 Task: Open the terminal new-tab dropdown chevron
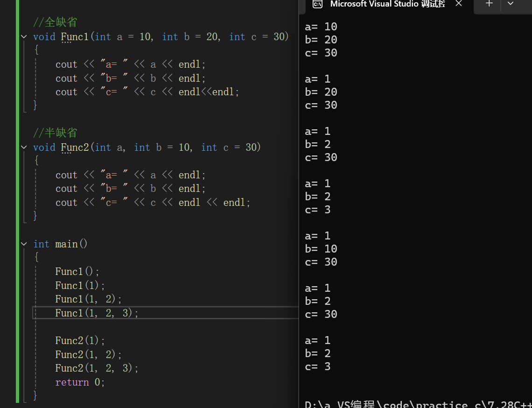coord(510,4)
